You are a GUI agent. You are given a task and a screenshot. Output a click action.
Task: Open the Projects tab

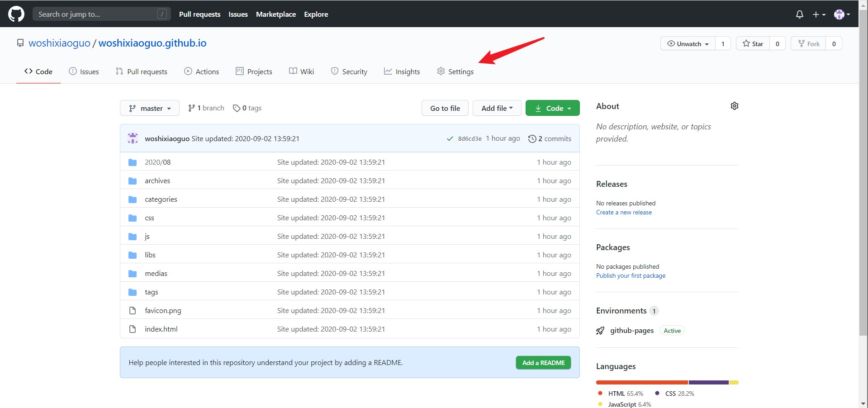coord(254,71)
